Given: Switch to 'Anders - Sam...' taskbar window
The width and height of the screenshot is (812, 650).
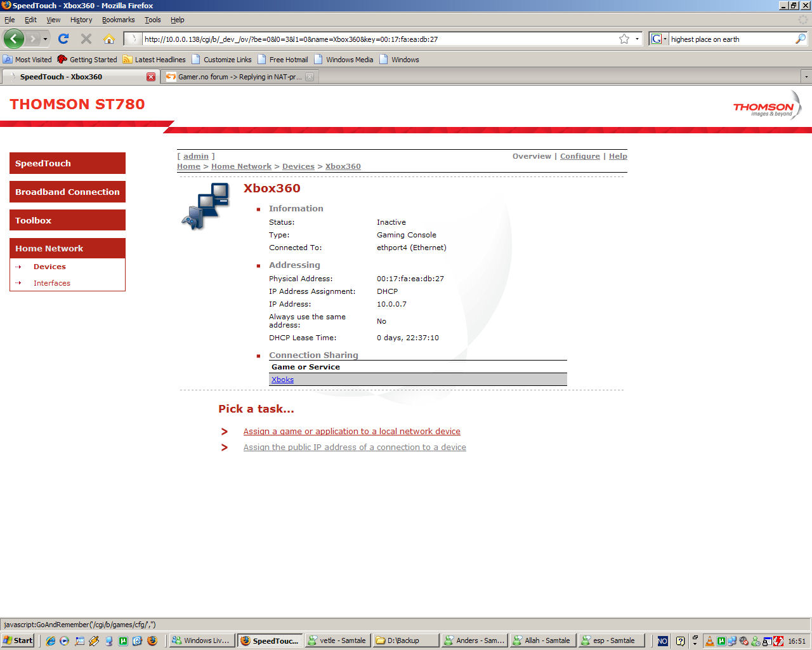Looking at the screenshot, I should click(x=475, y=640).
